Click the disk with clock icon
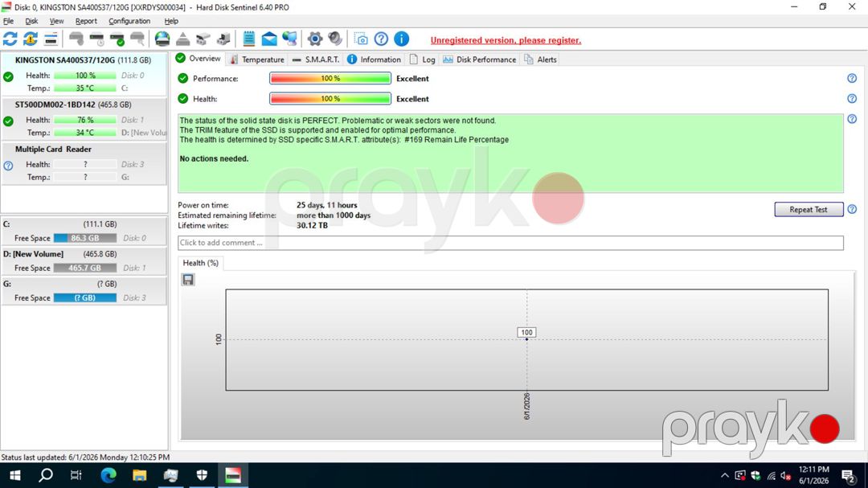868x488 pixels. (x=97, y=39)
